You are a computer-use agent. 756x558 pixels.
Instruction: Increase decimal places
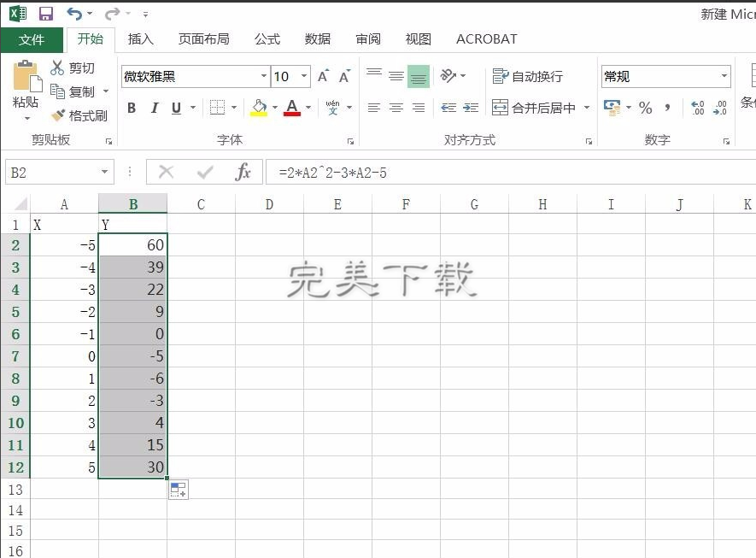pyautogui.click(x=698, y=108)
